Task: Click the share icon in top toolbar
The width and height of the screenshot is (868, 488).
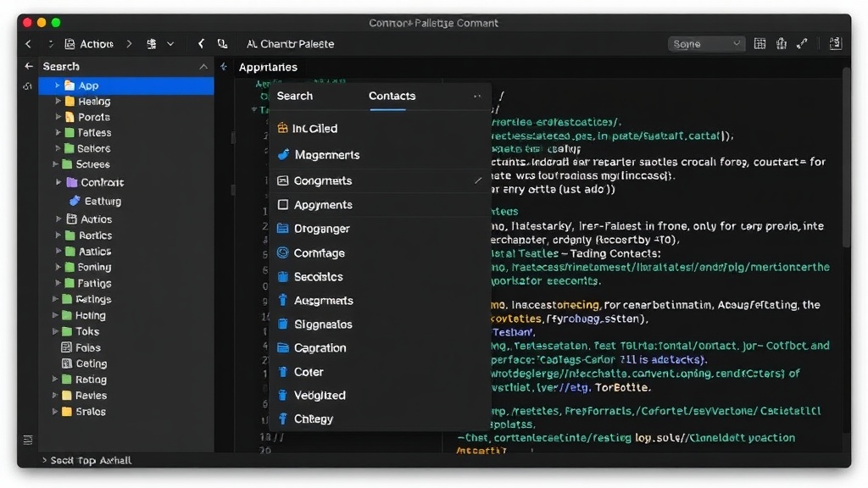Action: pyautogui.click(x=781, y=43)
